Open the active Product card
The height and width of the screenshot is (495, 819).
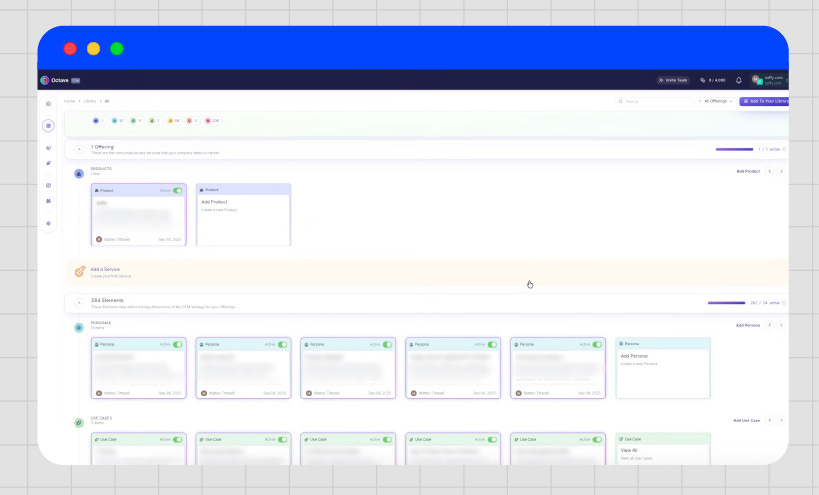click(x=138, y=215)
